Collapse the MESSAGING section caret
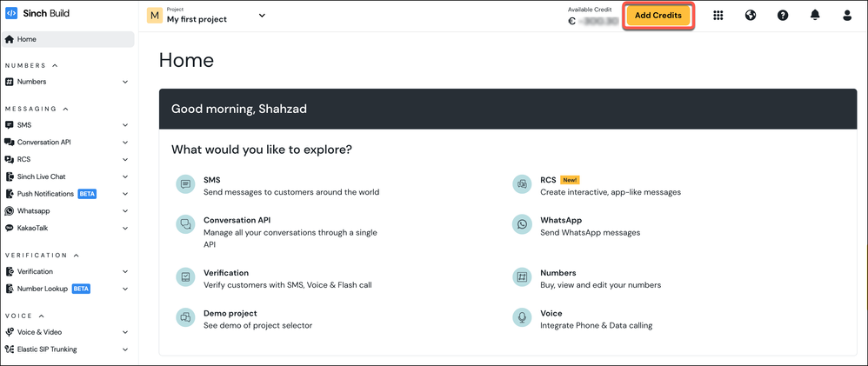Screen dimensions: 868x366 [65, 109]
